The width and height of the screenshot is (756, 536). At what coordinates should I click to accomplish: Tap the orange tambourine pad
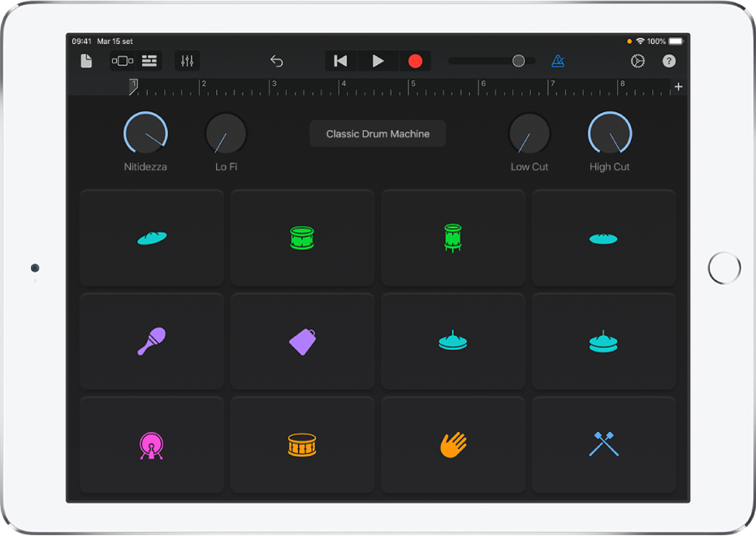[302, 444]
